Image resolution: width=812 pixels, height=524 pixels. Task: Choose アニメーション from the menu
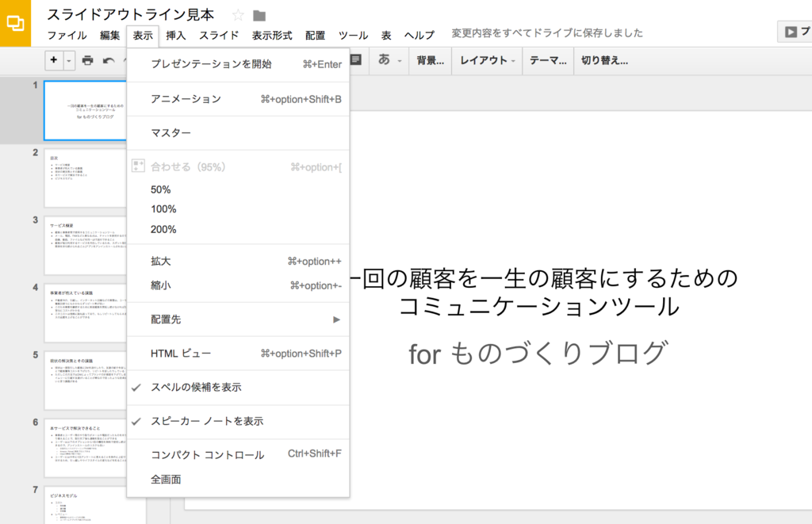pyautogui.click(x=238, y=99)
